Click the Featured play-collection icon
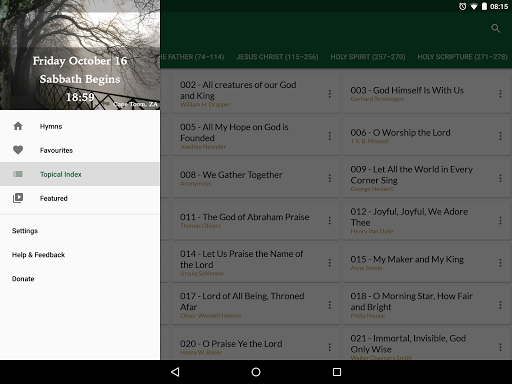The width and height of the screenshot is (512, 384). tap(18, 198)
